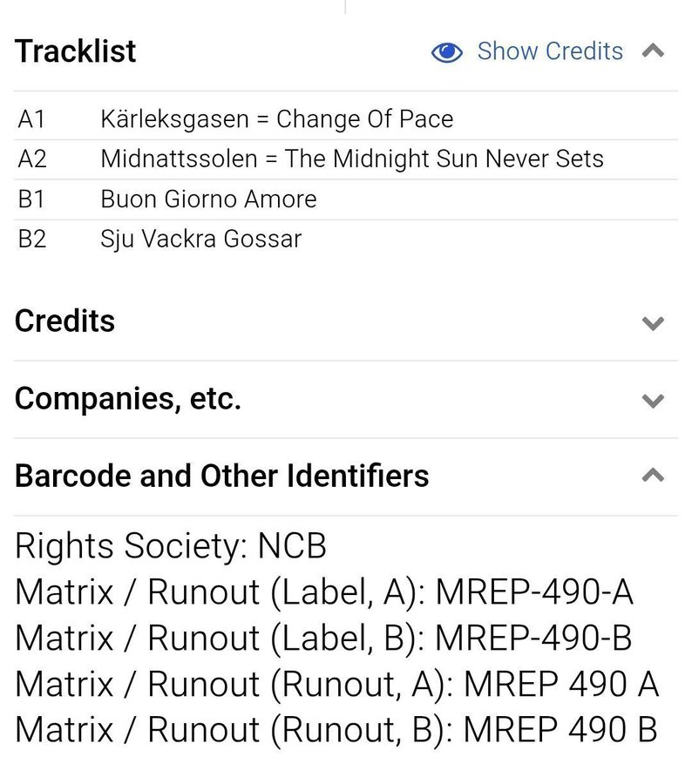Click the Rights Society: NCB line
The width and height of the screenshot is (692, 784).
pos(171,547)
